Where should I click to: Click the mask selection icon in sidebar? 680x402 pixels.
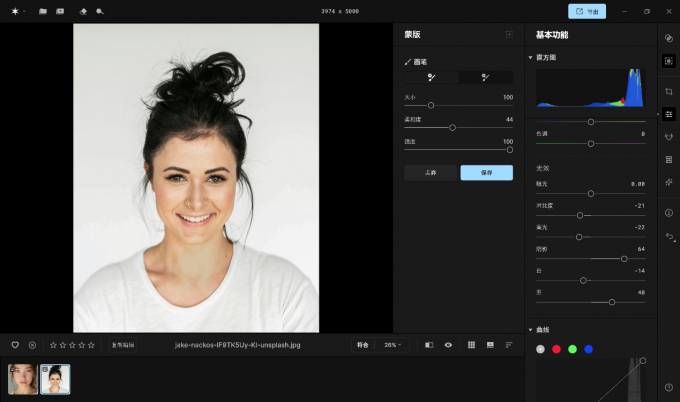pos(669,60)
